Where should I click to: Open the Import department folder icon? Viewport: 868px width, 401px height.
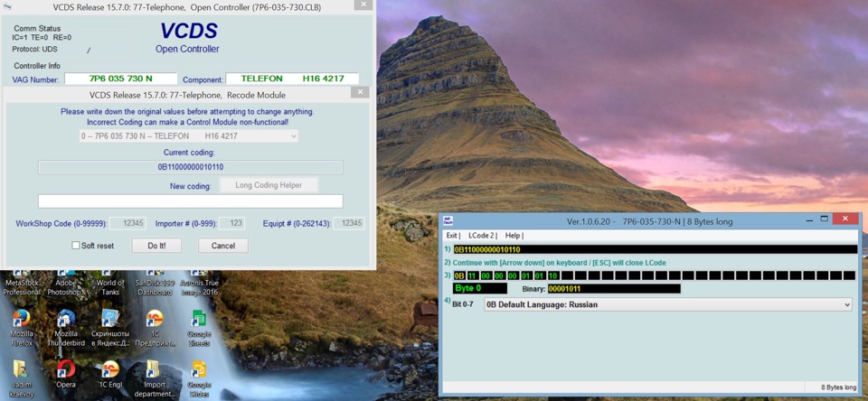pyautogui.click(x=155, y=379)
